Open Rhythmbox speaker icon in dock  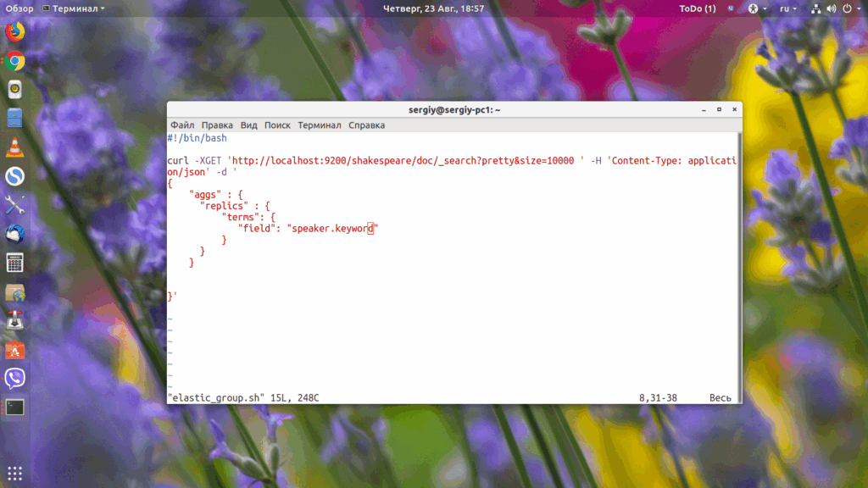pos(15,90)
